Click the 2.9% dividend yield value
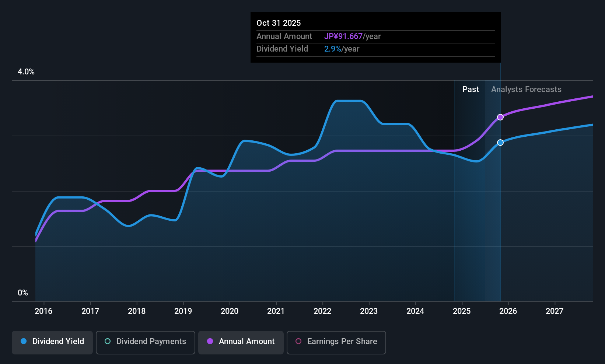The width and height of the screenshot is (605, 364). 333,49
